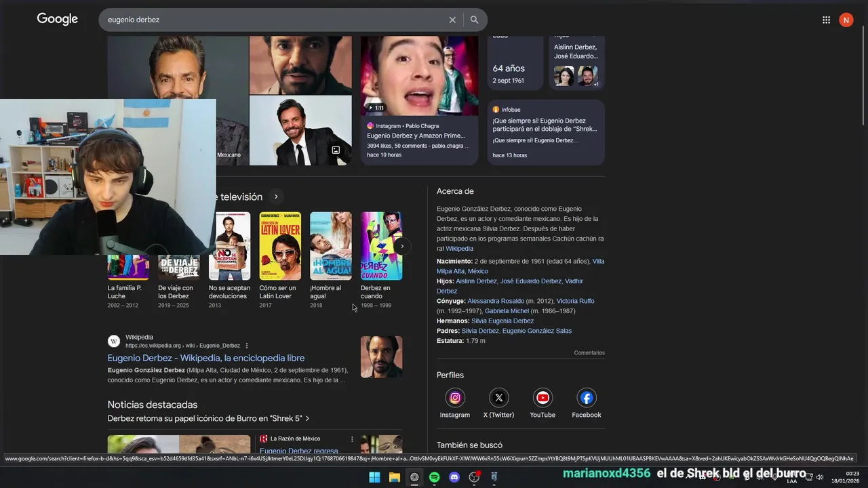Open Eugenio Derbez Wikipedia result title
868x488 pixels.
pyautogui.click(x=206, y=358)
